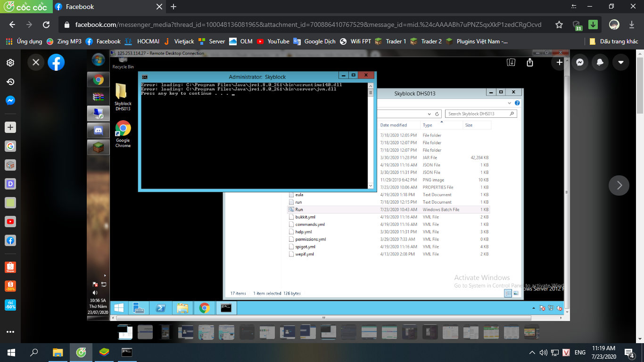Viewport: 644px width, 362px height.
Task: Bookmark this page with the star icon
Action: 559,25
